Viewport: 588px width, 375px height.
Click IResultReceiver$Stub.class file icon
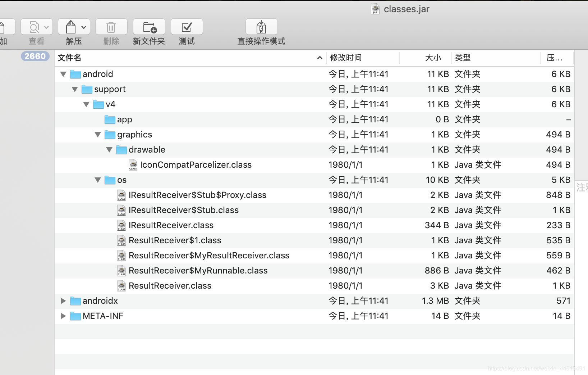(121, 210)
